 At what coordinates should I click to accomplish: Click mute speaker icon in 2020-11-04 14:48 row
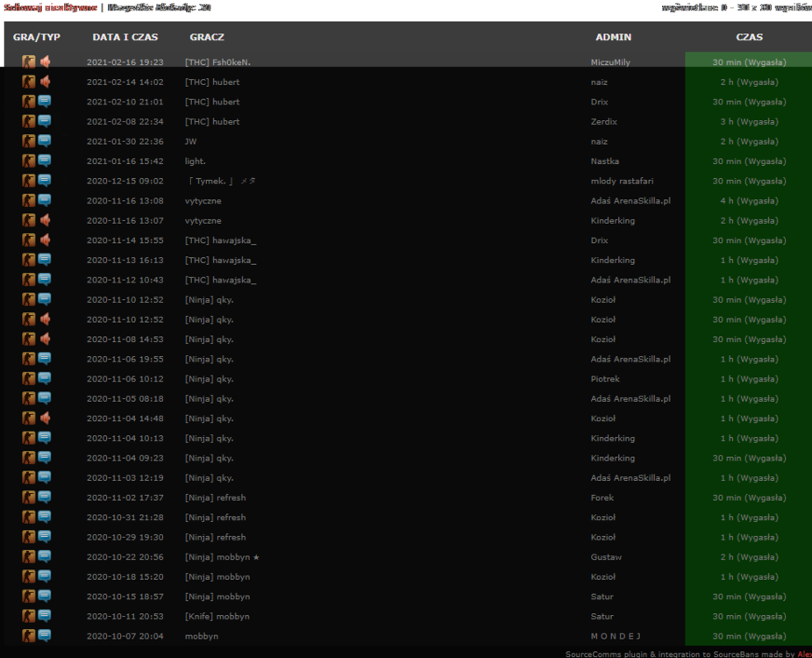point(45,418)
